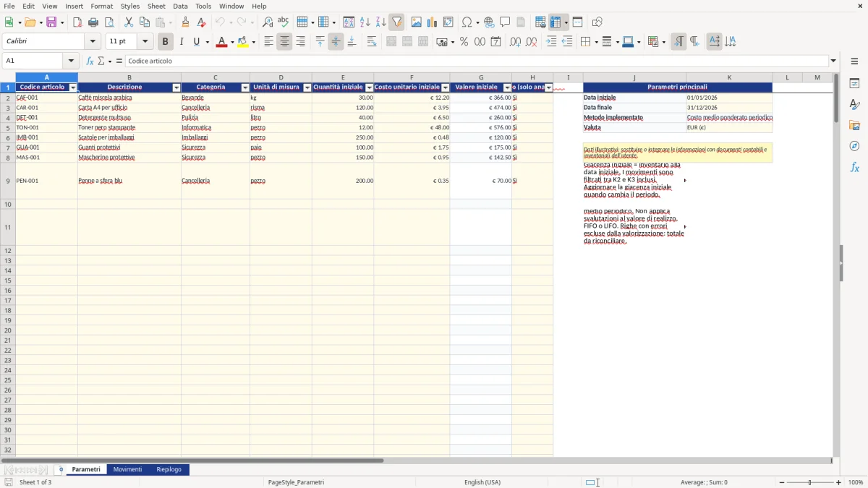Switch to the Riepilogo sheet tab
The width and height of the screenshot is (868, 488).
click(x=169, y=469)
